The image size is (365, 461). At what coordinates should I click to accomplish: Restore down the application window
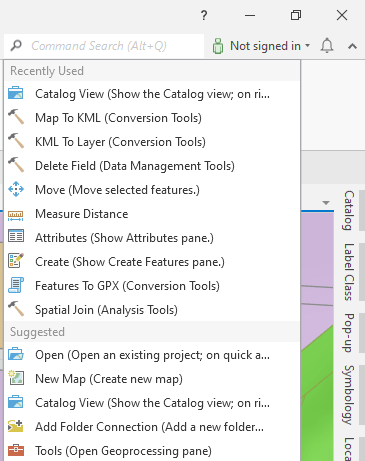click(x=296, y=15)
